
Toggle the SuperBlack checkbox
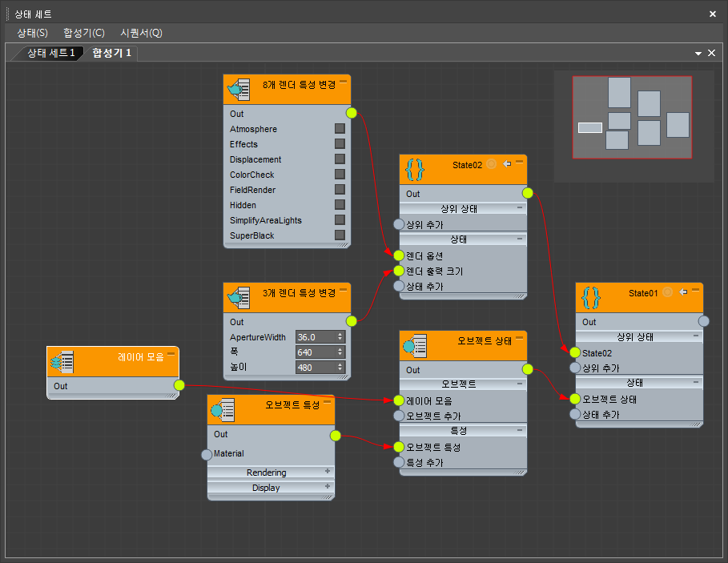click(x=340, y=235)
